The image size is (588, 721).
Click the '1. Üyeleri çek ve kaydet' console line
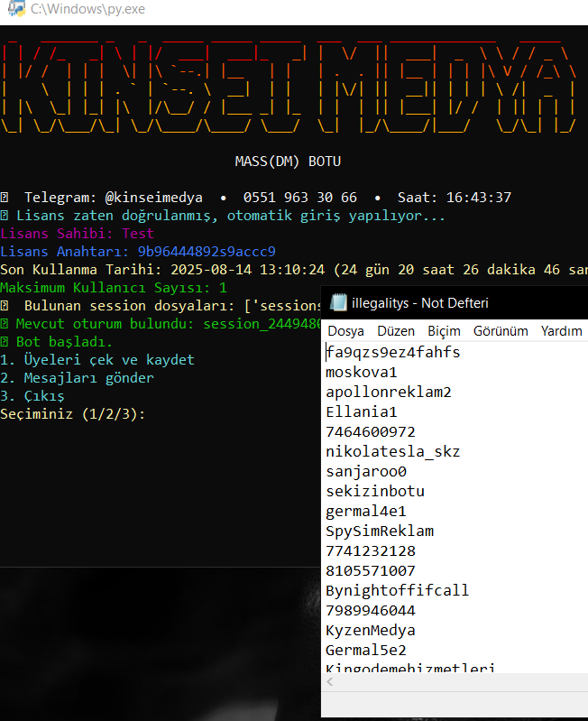[x=96, y=359]
